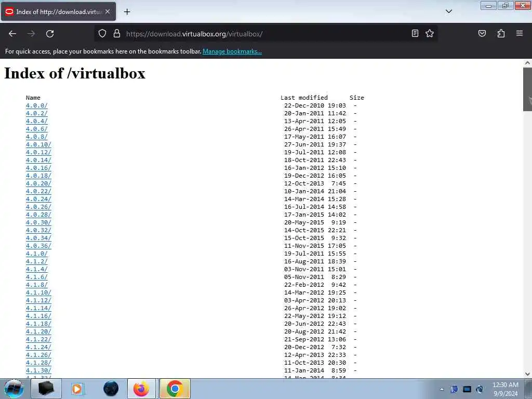The height and width of the screenshot is (399, 532).
Task: Open the 4.0.34/ directory link
Action: pos(38,238)
